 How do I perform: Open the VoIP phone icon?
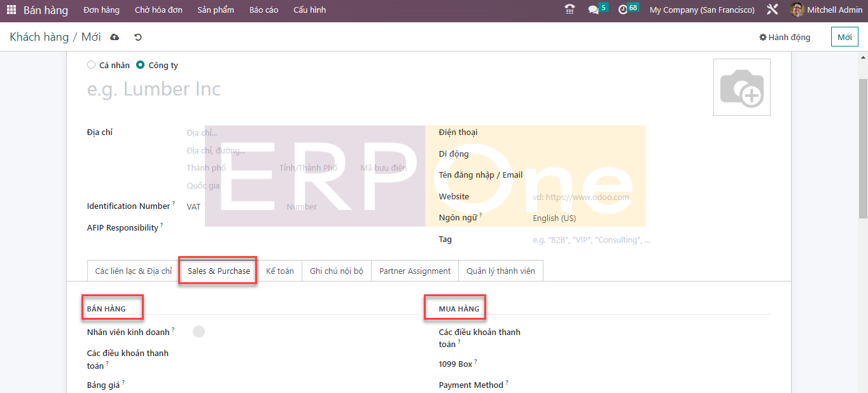(570, 10)
